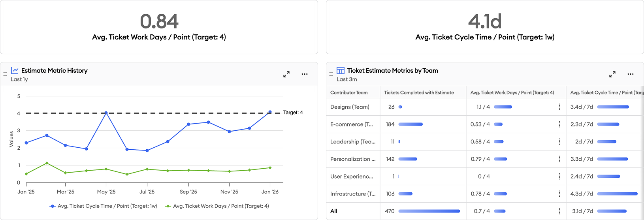Image resolution: width=644 pixels, height=220 pixels.
Task: Click the May '25 cycle time peak point
Action: [106, 113]
